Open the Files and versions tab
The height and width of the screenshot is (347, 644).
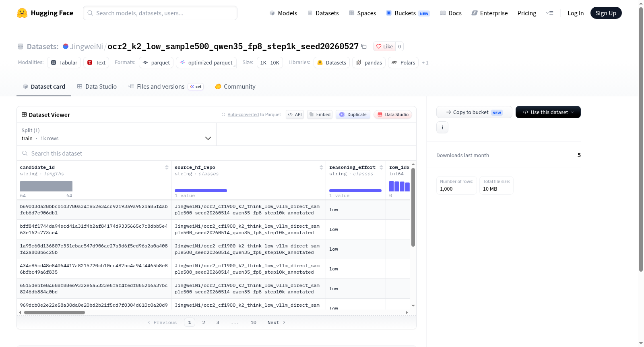(x=166, y=87)
